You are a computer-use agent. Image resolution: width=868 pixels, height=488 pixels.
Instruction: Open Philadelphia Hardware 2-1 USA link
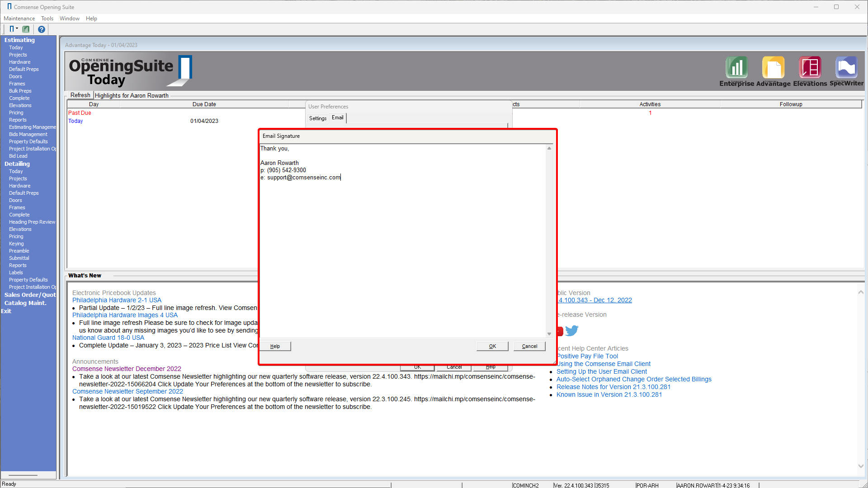[117, 300]
